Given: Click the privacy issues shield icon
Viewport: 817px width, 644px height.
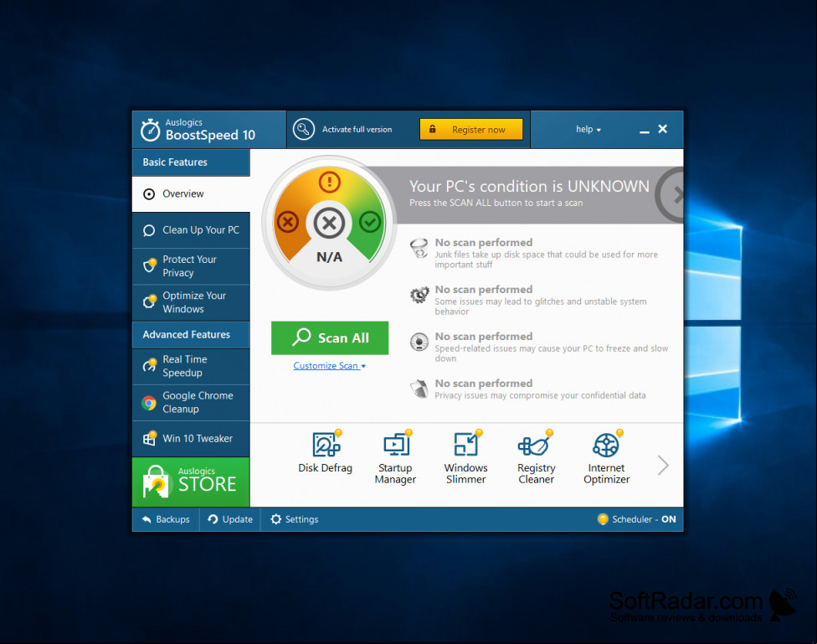Looking at the screenshot, I should [x=419, y=389].
